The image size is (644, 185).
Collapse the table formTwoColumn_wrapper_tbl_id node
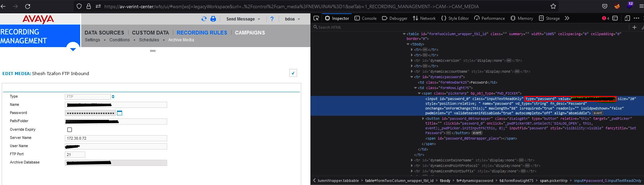click(404, 34)
